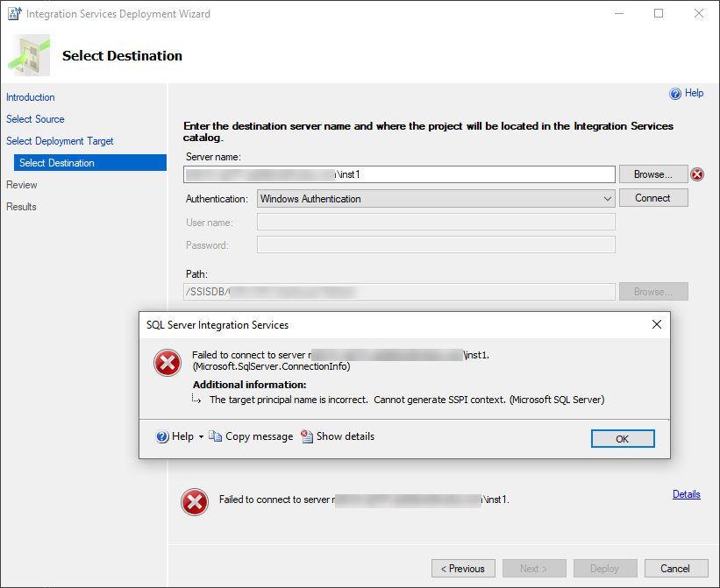Image resolution: width=720 pixels, height=588 pixels.
Task: Open the Details link
Action: tap(686, 494)
